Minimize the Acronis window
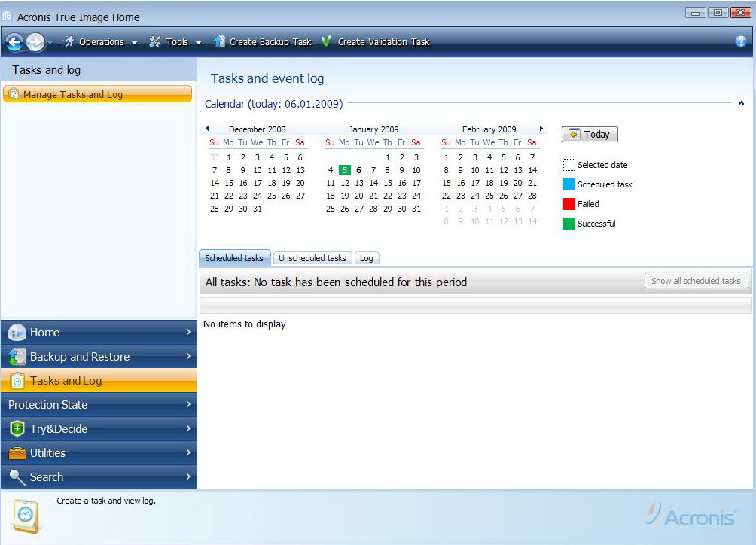The height and width of the screenshot is (545, 756). [695, 13]
